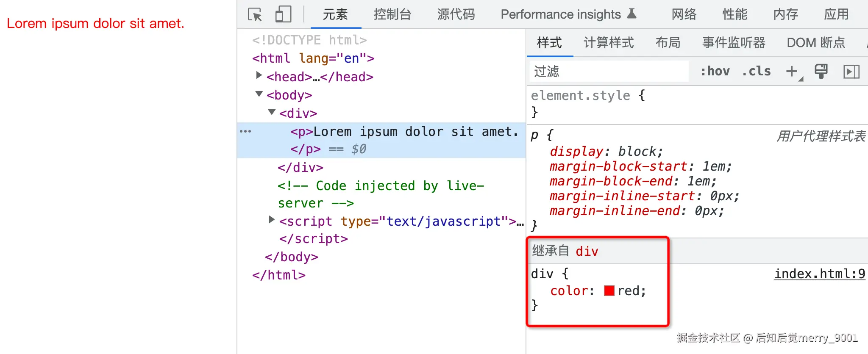Click the 过滤 filter input field
868x354 pixels.
tap(609, 71)
